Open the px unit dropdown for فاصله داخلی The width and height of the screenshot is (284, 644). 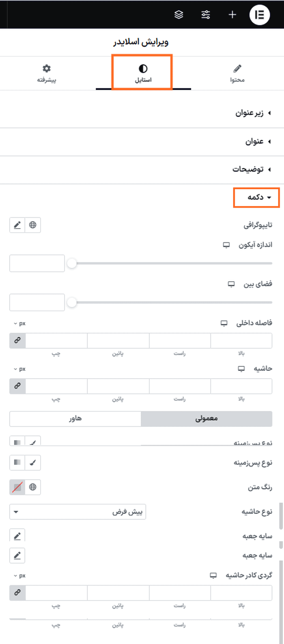(x=20, y=323)
